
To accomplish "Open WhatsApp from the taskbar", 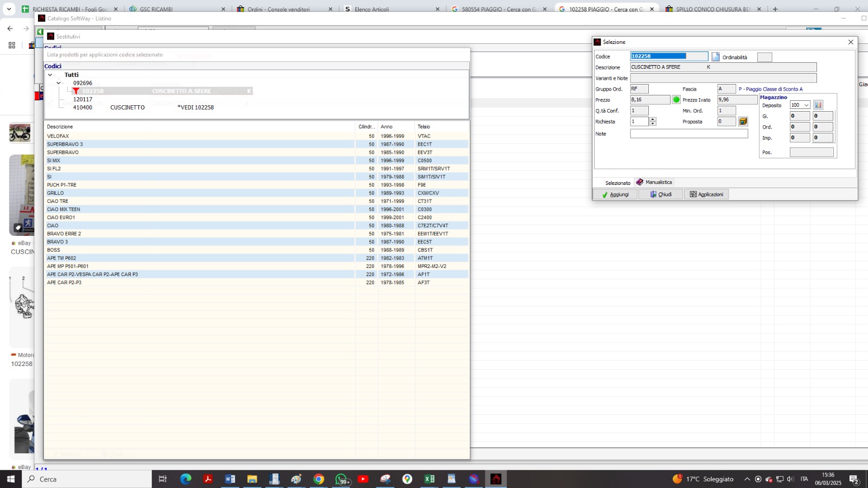I will click(341, 479).
